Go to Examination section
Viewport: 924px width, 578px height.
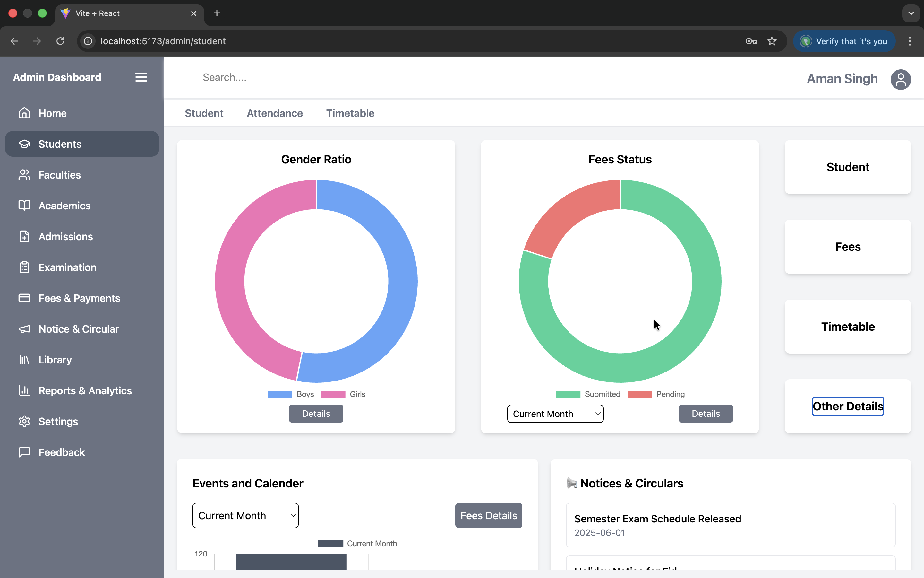coord(82,267)
